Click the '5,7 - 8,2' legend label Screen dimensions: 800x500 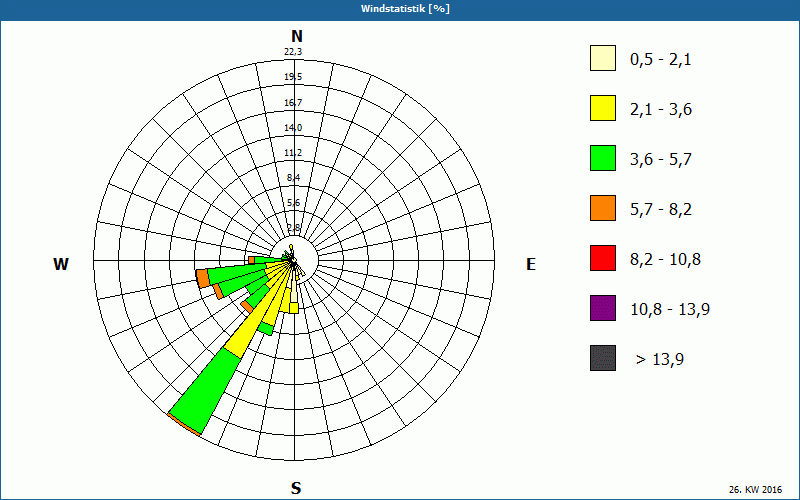661,210
